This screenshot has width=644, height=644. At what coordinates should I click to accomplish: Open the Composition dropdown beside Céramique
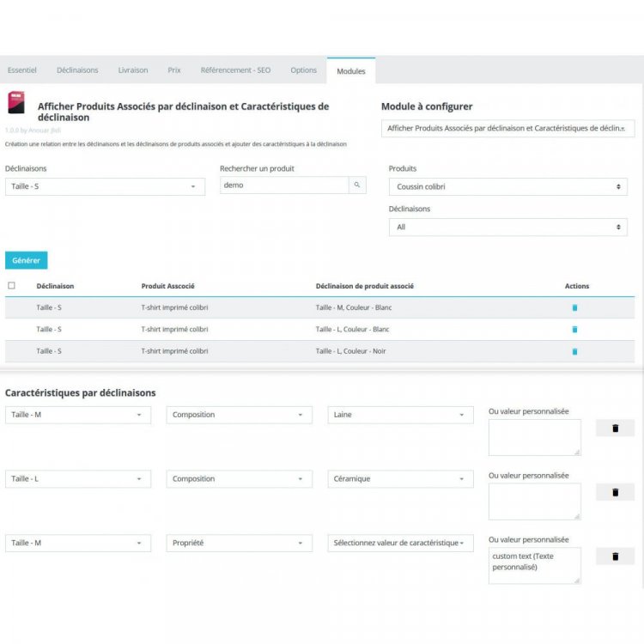click(239, 479)
